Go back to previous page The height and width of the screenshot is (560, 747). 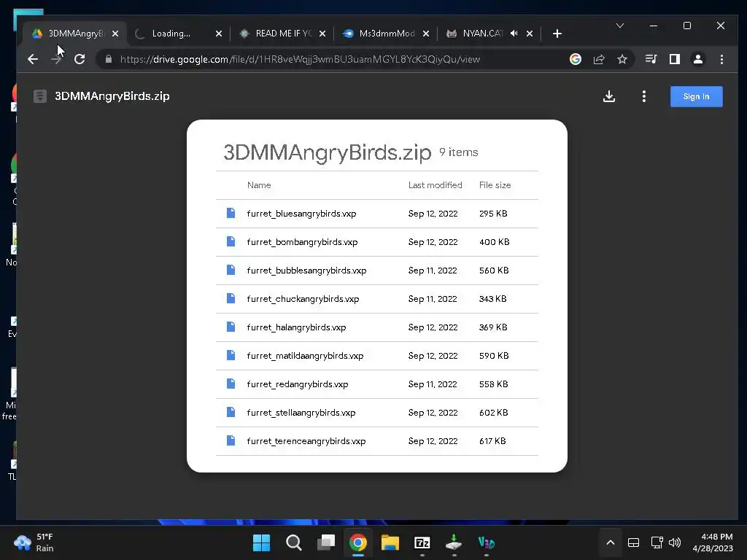tap(32, 59)
